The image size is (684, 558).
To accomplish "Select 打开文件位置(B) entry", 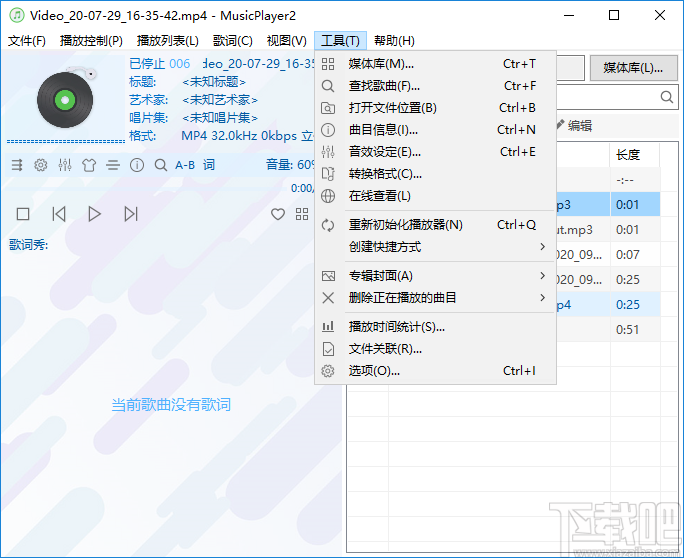I will 435,108.
